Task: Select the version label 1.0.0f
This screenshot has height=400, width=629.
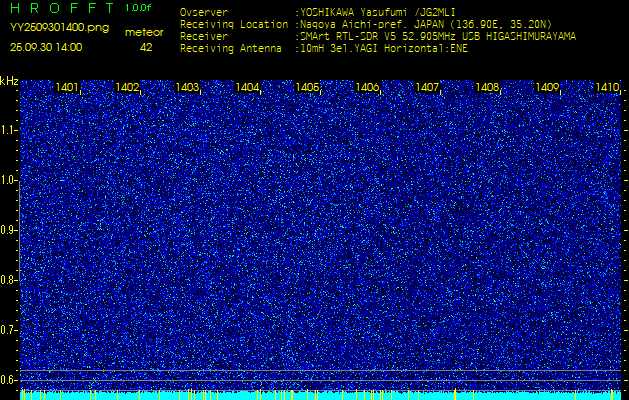Action: (138, 8)
